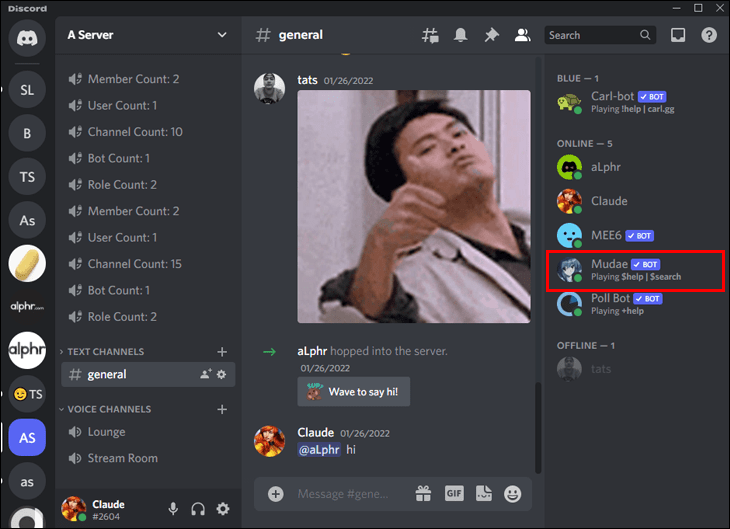Open Carl-bot in member list

coord(636,102)
